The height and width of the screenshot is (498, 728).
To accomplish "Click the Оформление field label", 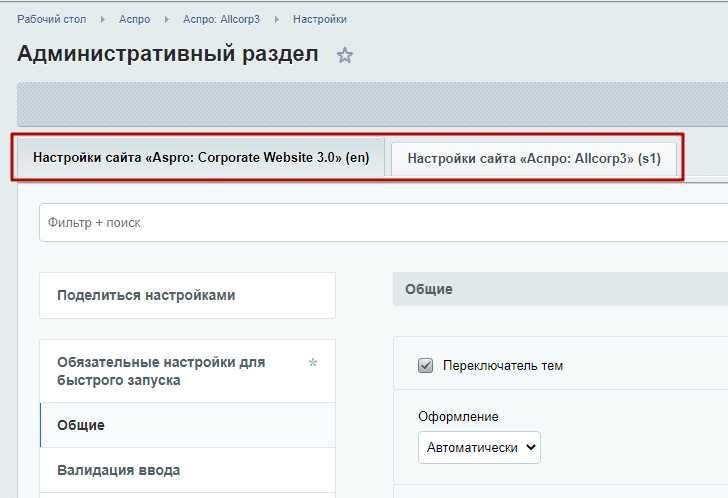I will click(x=458, y=416).
